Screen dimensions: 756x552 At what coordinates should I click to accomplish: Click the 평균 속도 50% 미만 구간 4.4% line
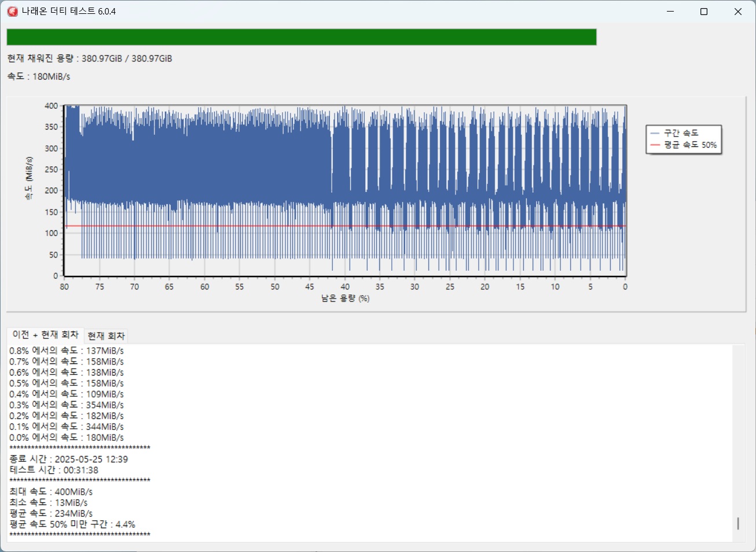tap(72, 525)
